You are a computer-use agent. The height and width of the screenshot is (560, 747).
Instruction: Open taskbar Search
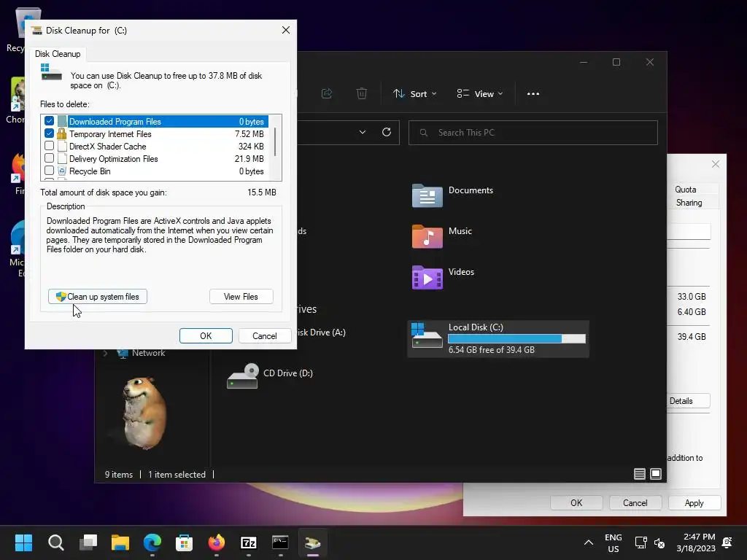point(55,542)
